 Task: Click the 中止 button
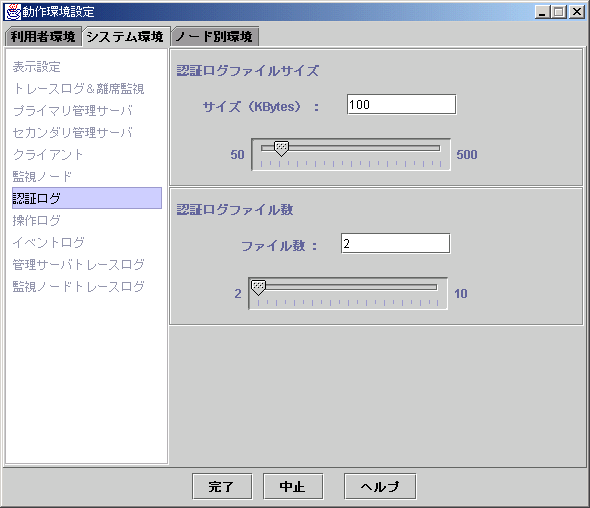293,486
